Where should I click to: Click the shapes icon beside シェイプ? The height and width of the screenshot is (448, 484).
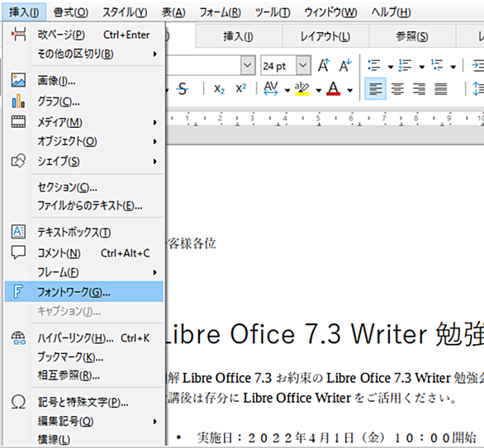click(x=18, y=161)
